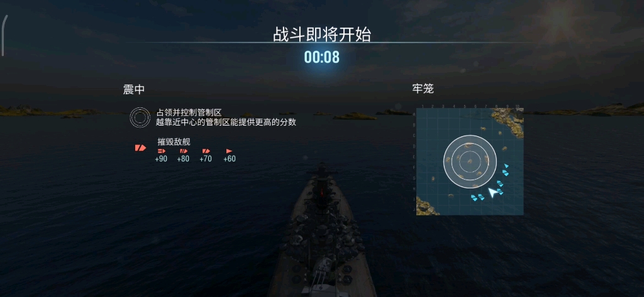Image resolution: width=644 pixels, height=297 pixels.
Task: Tap the 占领并控制管制区 objective text
Action: click(x=189, y=112)
